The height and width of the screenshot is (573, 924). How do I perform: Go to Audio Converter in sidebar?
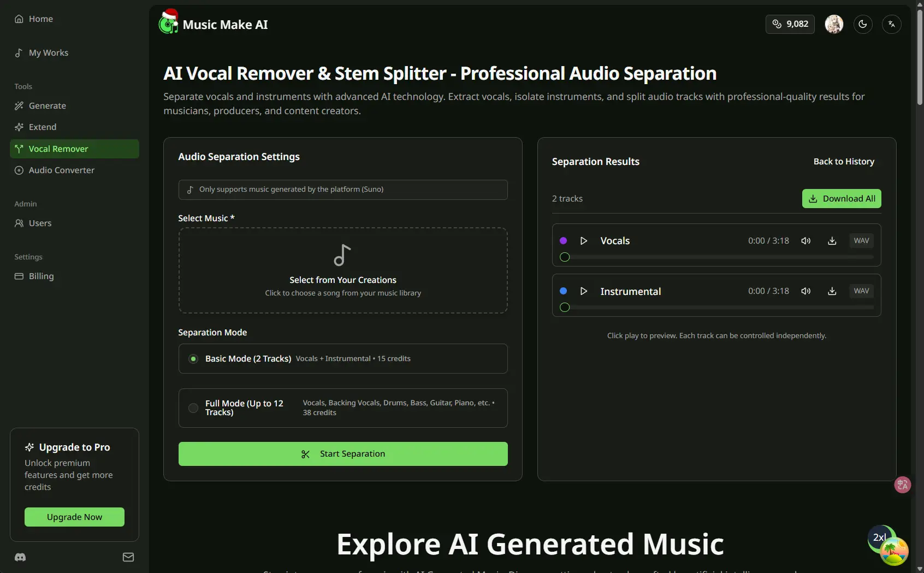61,170
